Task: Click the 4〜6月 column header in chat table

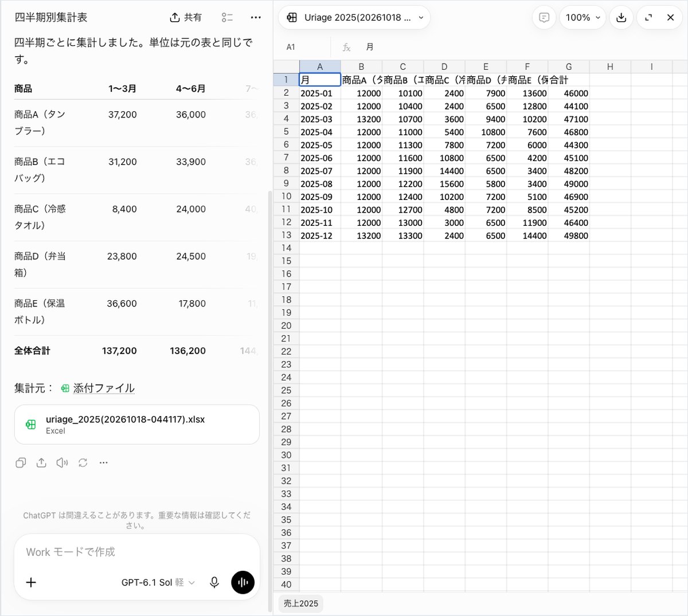Action: coord(190,88)
